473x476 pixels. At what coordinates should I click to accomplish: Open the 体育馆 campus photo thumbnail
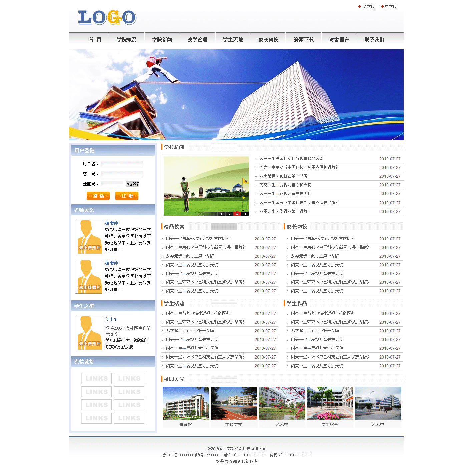(186, 403)
